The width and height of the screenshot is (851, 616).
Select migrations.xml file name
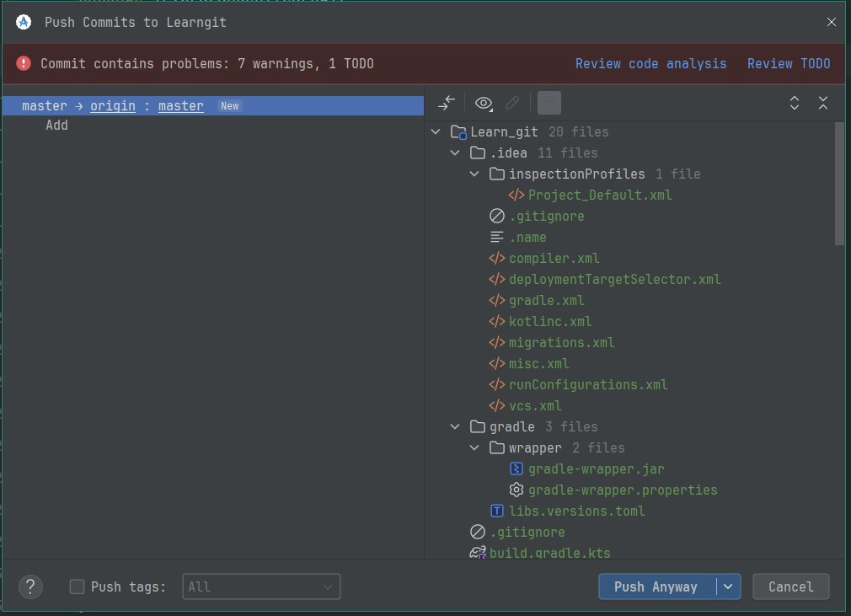pyautogui.click(x=562, y=343)
